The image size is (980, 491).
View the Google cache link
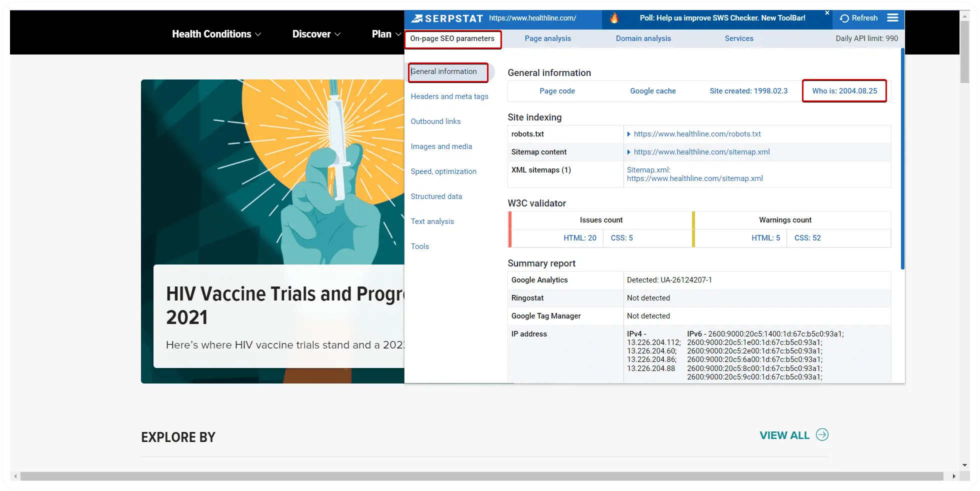coord(652,91)
